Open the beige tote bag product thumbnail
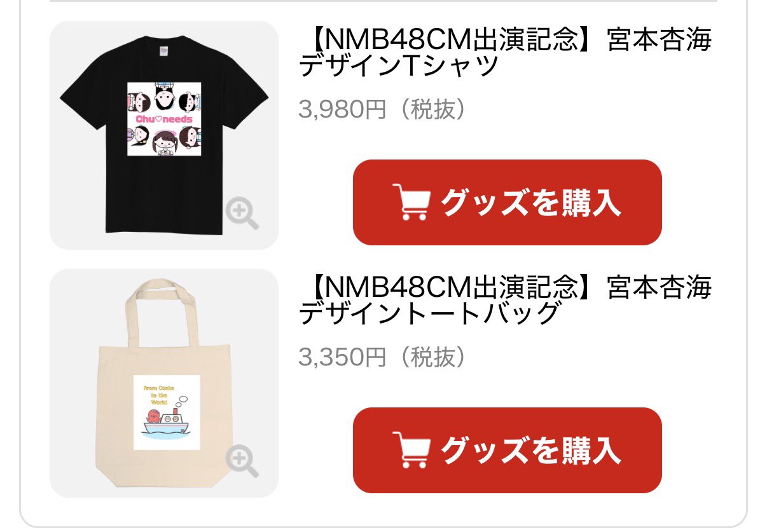767x532 pixels. tap(164, 383)
